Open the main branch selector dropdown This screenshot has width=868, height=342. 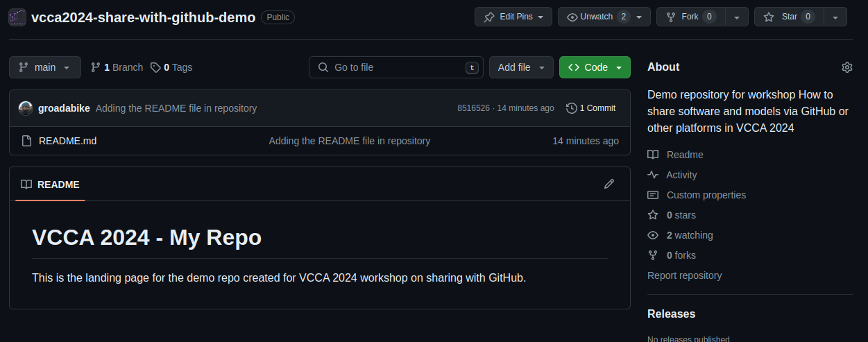click(45, 67)
